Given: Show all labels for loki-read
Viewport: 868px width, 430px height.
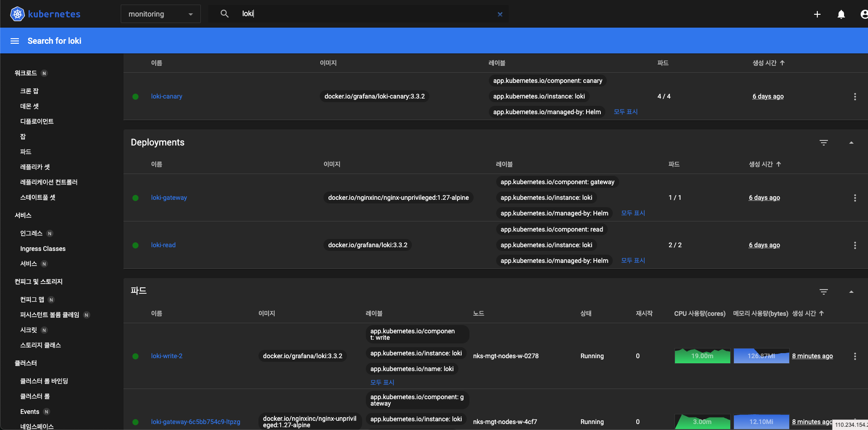Looking at the screenshot, I should [633, 261].
